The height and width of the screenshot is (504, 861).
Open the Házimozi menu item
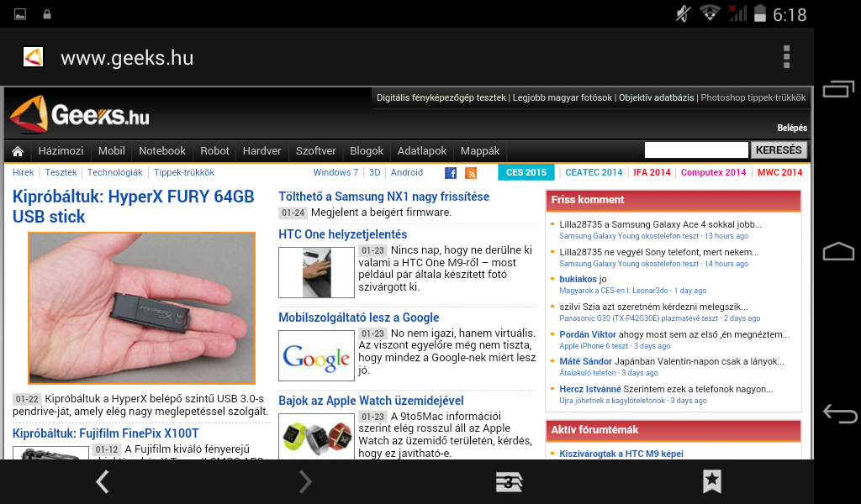[x=61, y=151]
